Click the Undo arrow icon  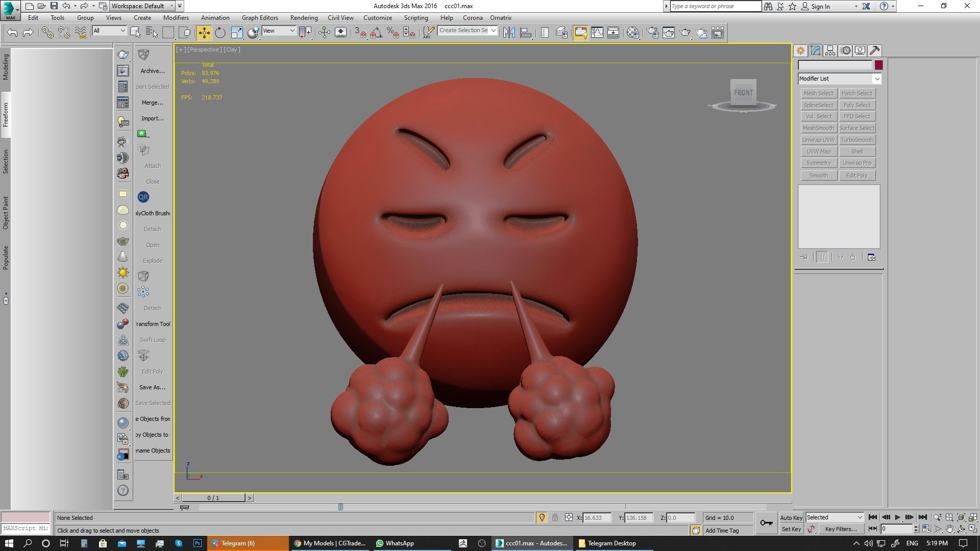[x=12, y=33]
